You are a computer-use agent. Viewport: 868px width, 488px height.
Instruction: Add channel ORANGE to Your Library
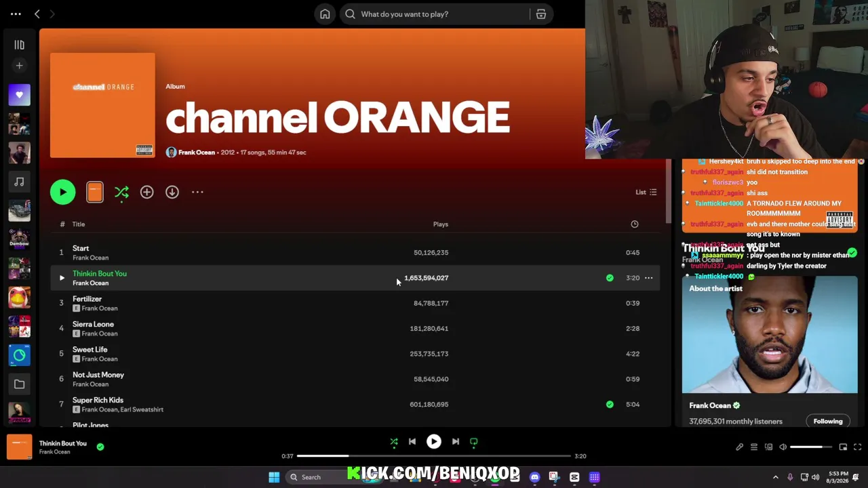pos(146,192)
